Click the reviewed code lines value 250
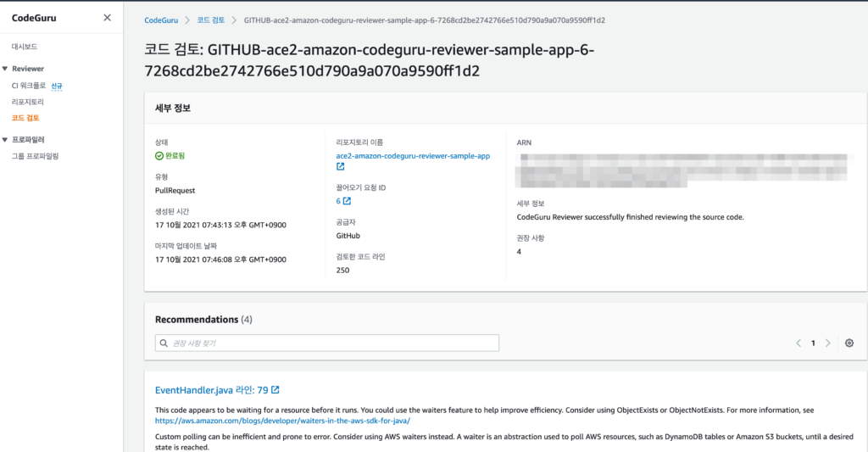 (342, 271)
